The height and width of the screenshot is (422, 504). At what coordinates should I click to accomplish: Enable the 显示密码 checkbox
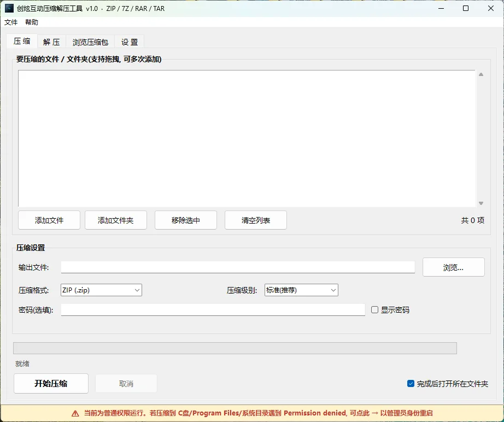pos(375,310)
